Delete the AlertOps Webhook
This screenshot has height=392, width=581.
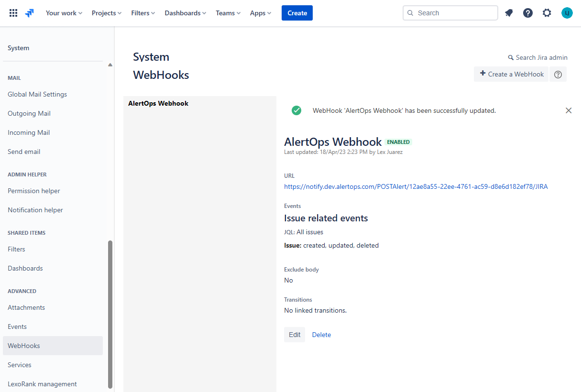click(x=321, y=335)
